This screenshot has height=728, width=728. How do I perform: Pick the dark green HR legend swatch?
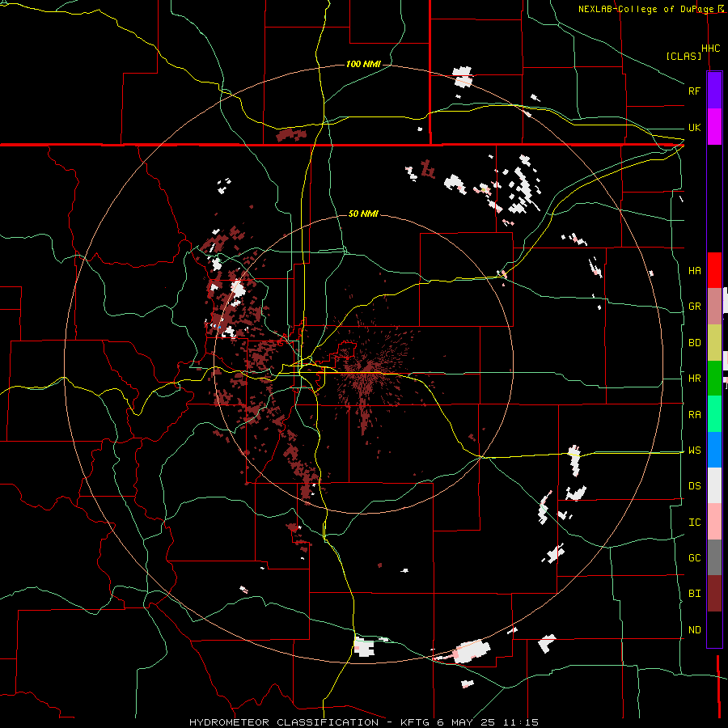(714, 379)
